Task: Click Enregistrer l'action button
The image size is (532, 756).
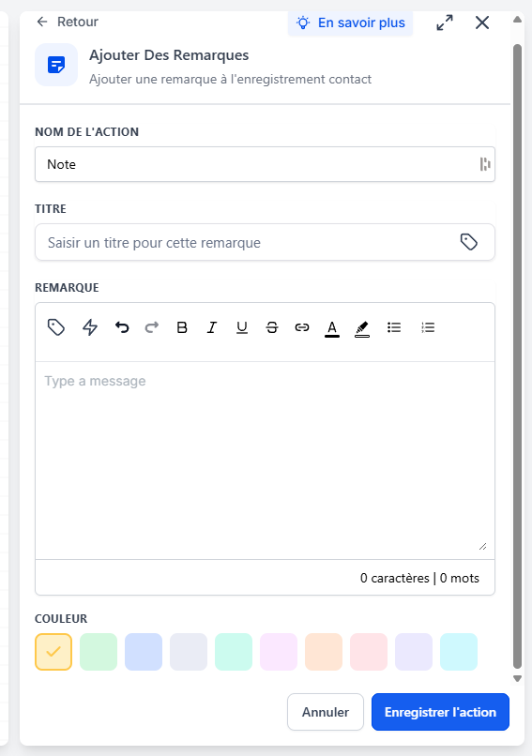Action: (x=440, y=712)
